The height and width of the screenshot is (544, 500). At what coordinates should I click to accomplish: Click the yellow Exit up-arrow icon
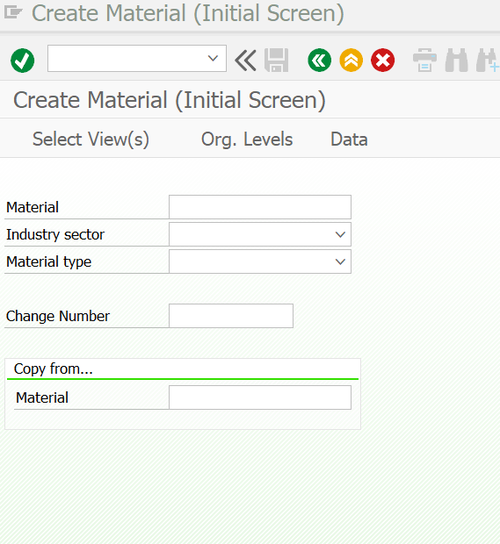click(x=351, y=60)
